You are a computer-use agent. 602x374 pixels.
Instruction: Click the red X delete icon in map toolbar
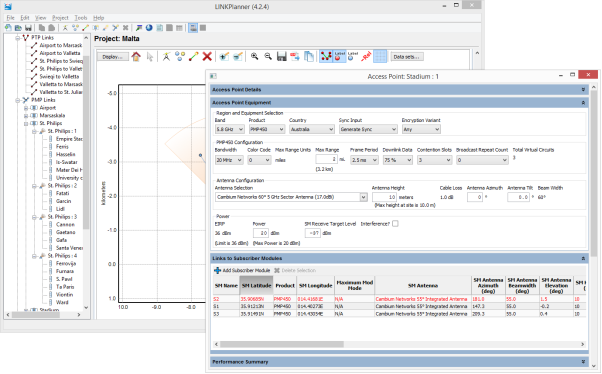207,56
